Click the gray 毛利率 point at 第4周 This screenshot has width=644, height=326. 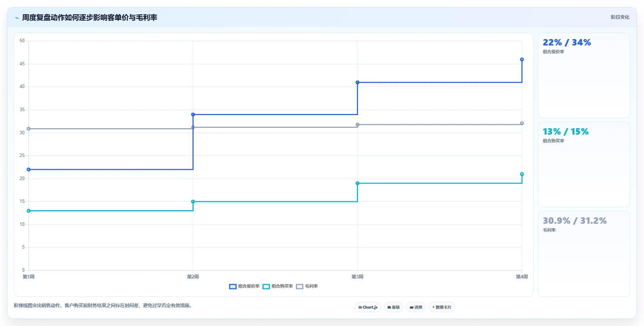[x=522, y=123]
